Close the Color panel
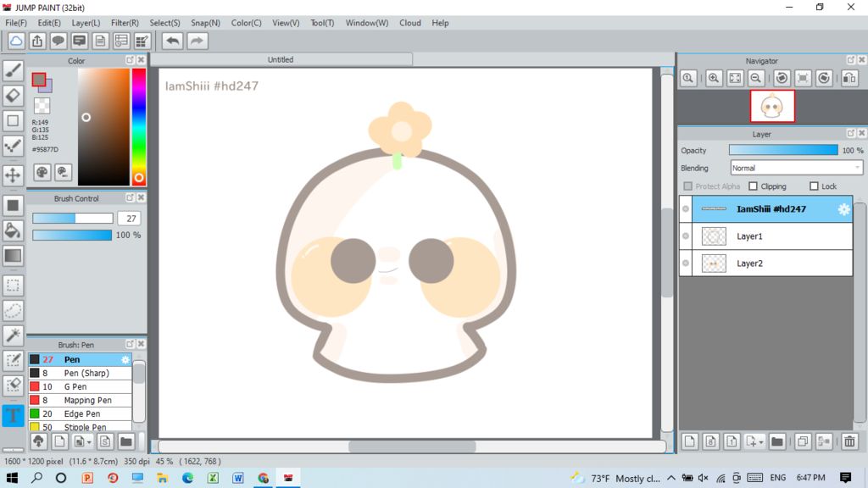Screen dimensions: 868x488 tap(142, 60)
